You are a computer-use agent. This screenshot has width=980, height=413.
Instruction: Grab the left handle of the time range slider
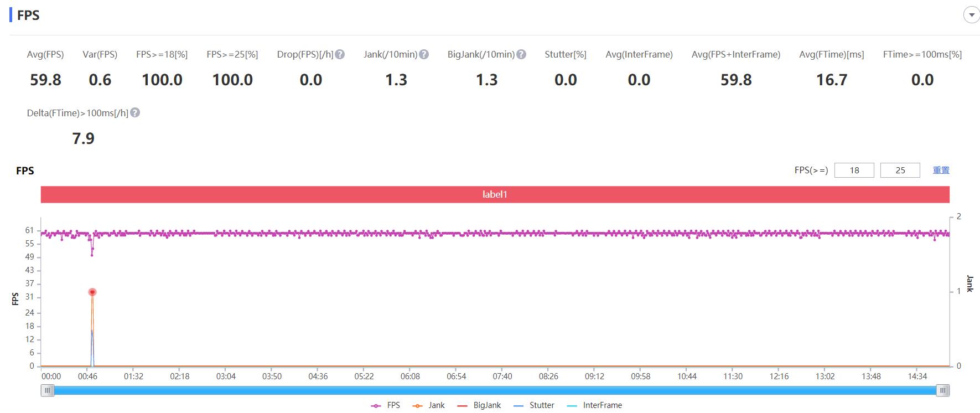pos(48,390)
